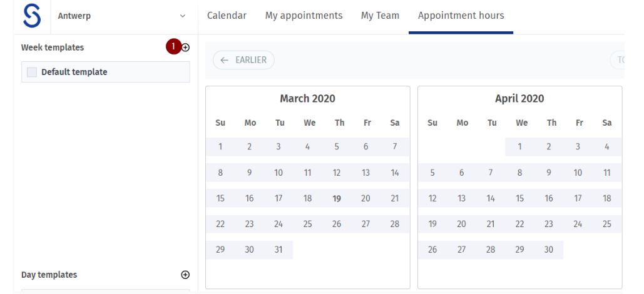Click the red notification badge number 1
This screenshot has width=644, height=294.
[x=173, y=46]
